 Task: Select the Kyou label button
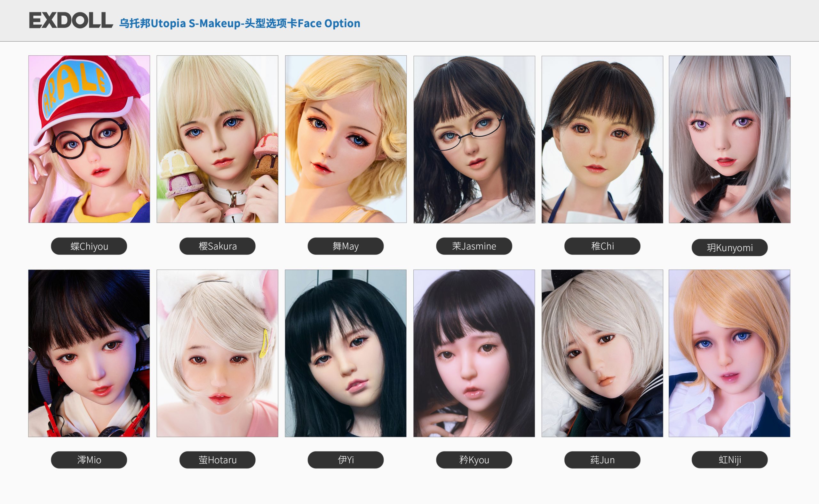pyautogui.click(x=474, y=460)
